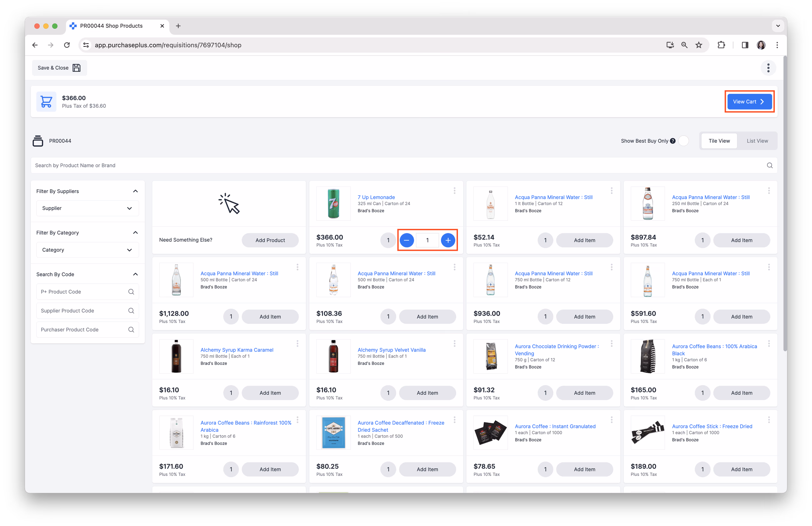
Task: Increase 7 Up Lemonade quantity with plus
Action: click(x=448, y=240)
